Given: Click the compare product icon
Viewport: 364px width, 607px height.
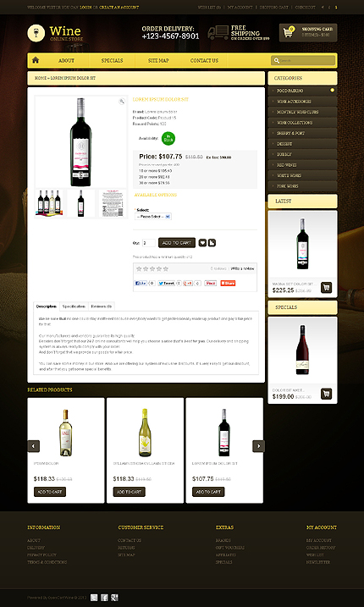Looking at the screenshot, I should pos(212,243).
